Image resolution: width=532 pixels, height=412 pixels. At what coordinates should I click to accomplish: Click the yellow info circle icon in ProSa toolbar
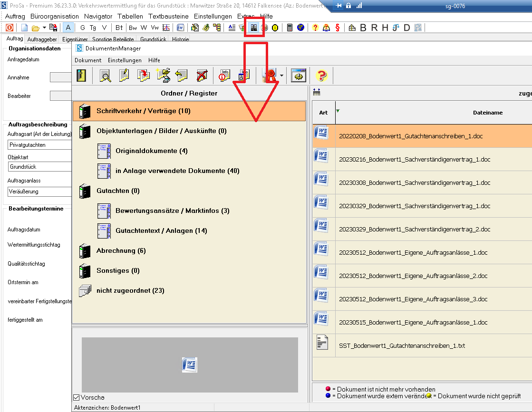tap(275, 28)
